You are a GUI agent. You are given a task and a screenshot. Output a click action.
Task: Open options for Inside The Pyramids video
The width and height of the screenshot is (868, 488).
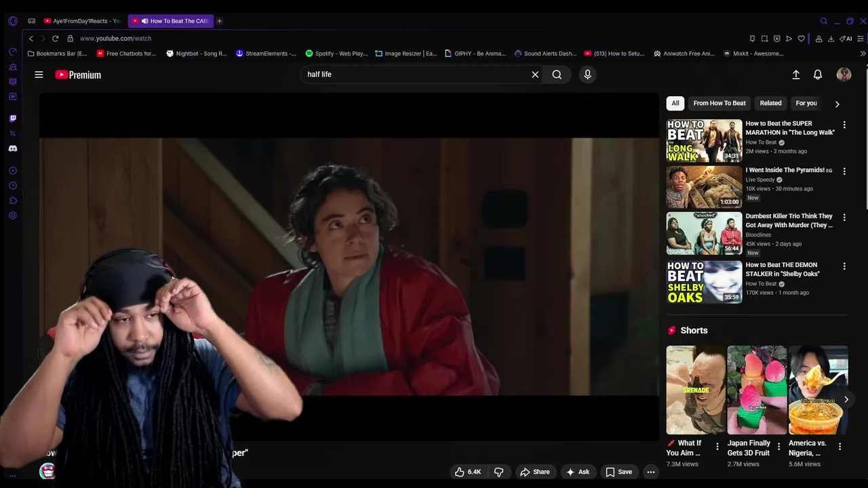pos(844,171)
